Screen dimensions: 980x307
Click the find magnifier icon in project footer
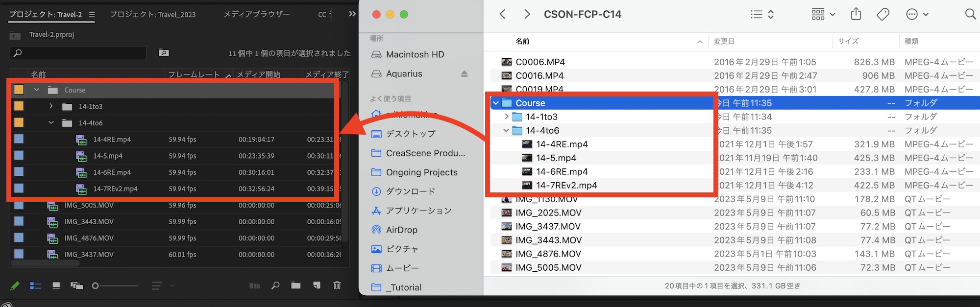pos(275,285)
